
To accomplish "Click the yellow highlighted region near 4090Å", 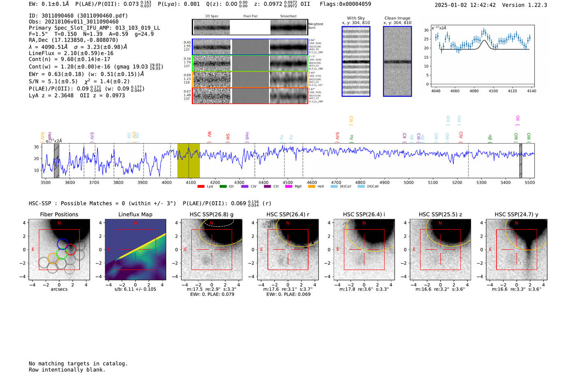I will click(x=188, y=160).
